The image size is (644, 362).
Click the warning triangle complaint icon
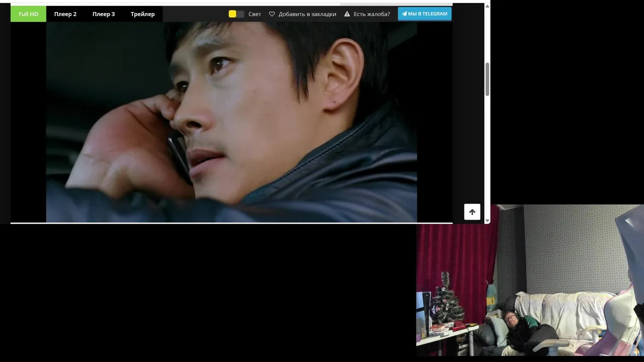click(x=347, y=14)
